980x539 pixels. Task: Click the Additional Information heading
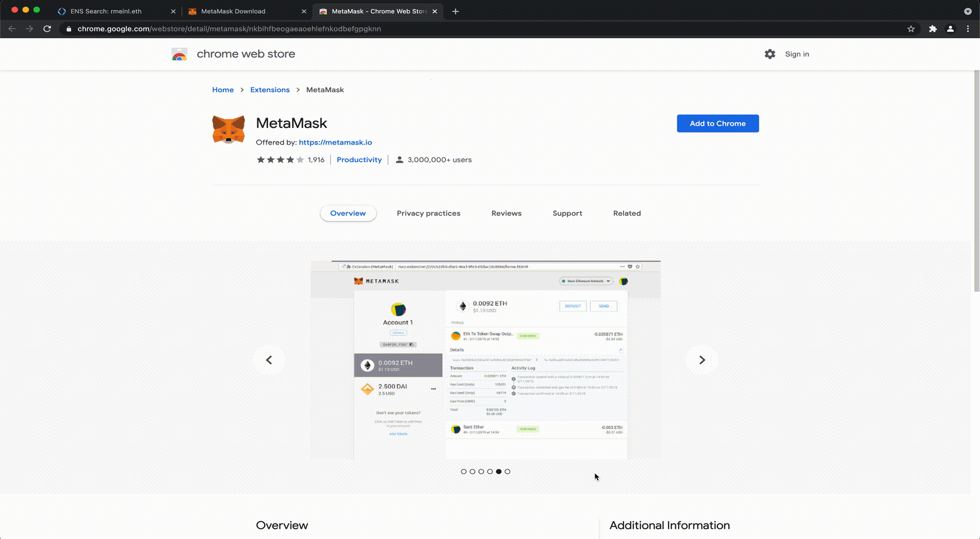(669, 525)
